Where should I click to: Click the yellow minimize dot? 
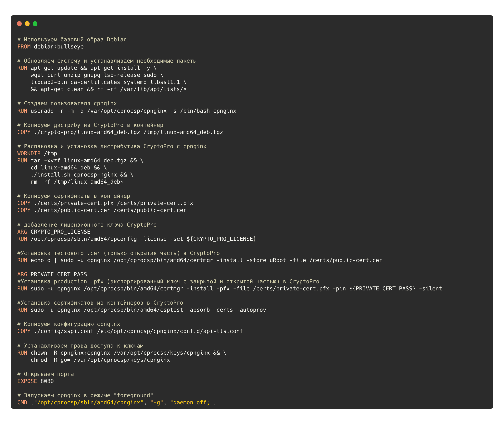tap(27, 24)
